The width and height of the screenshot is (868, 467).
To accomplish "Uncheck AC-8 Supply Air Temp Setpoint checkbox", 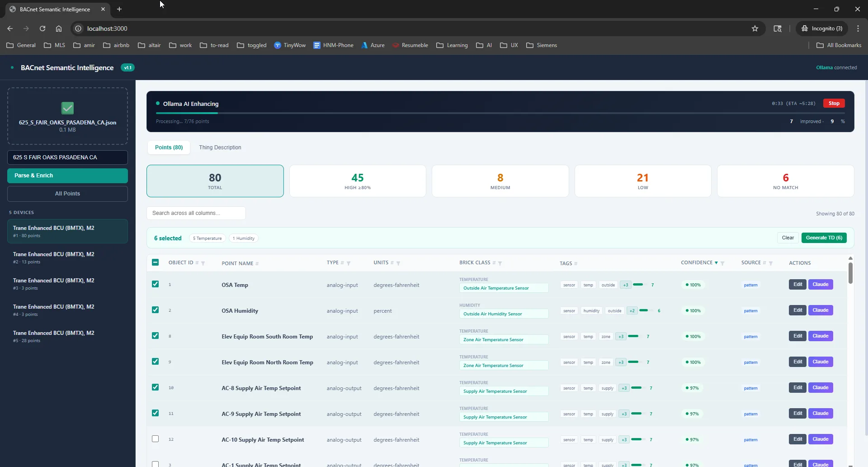I will [x=156, y=387].
